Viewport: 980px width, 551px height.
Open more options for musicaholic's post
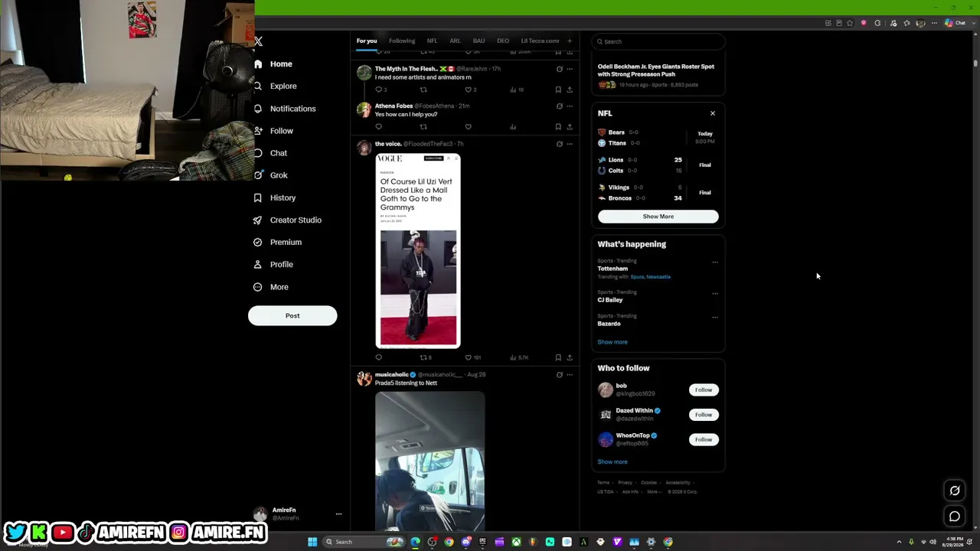click(x=569, y=375)
